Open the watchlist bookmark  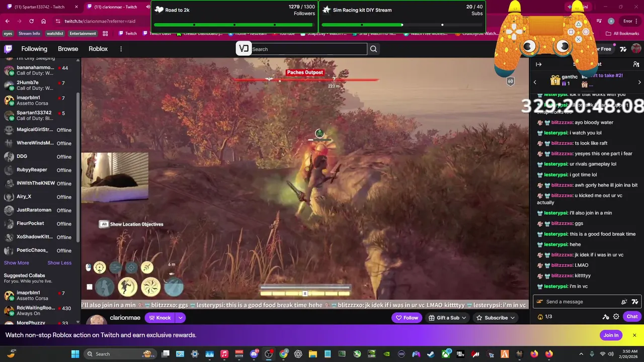click(55, 34)
